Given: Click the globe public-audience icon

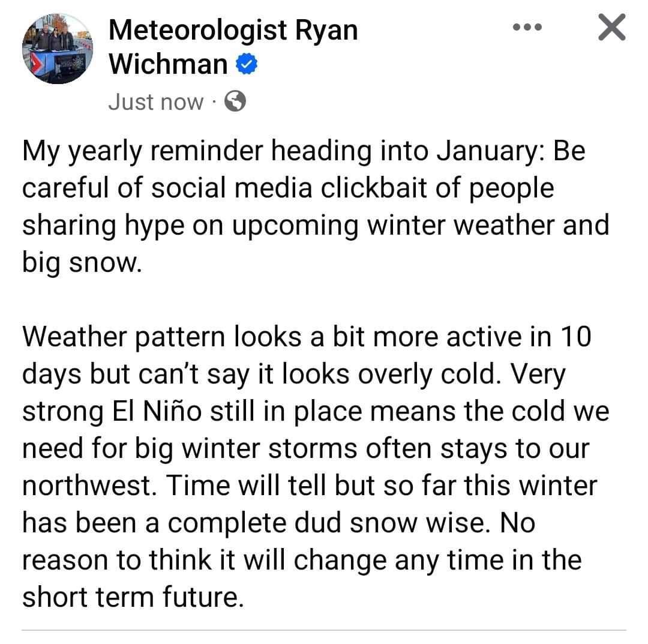Looking at the screenshot, I should [235, 101].
